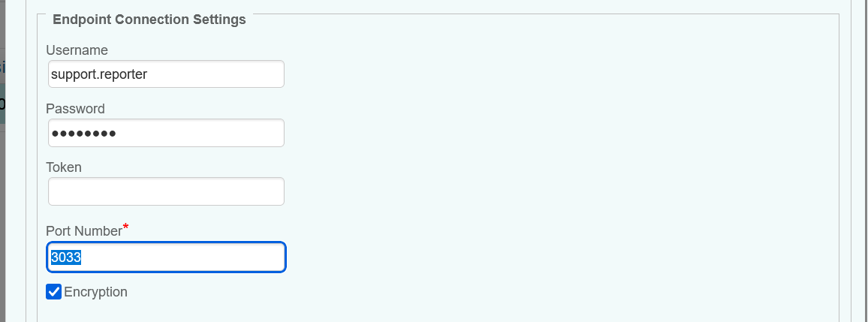Click the highlighted 3033 port value
868x322 pixels.
[x=66, y=257]
